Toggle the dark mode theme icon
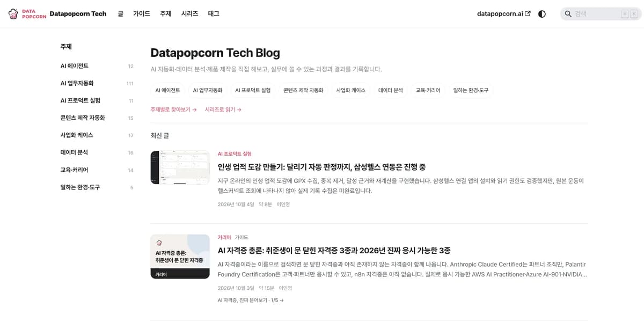The width and height of the screenshot is (644, 322). pyautogui.click(x=542, y=14)
